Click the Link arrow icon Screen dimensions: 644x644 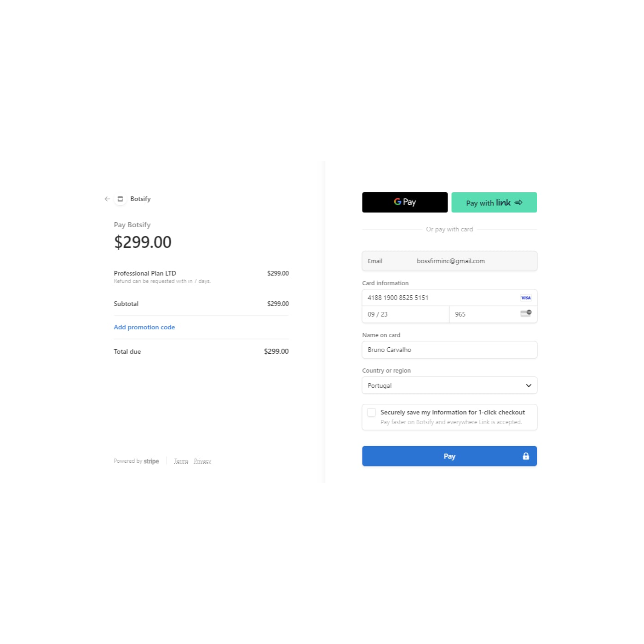pyautogui.click(x=518, y=203)
